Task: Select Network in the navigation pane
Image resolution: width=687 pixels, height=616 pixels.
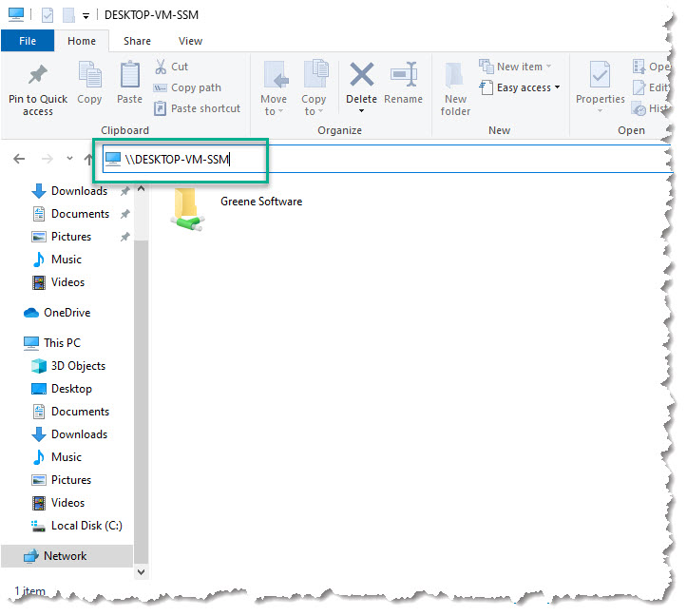Action: pos(65,556)
